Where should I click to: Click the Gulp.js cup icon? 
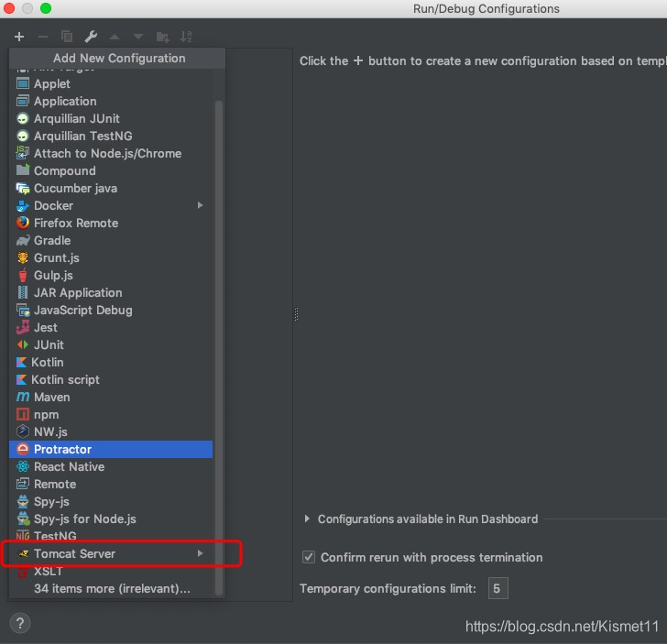[x=23, y=275]
